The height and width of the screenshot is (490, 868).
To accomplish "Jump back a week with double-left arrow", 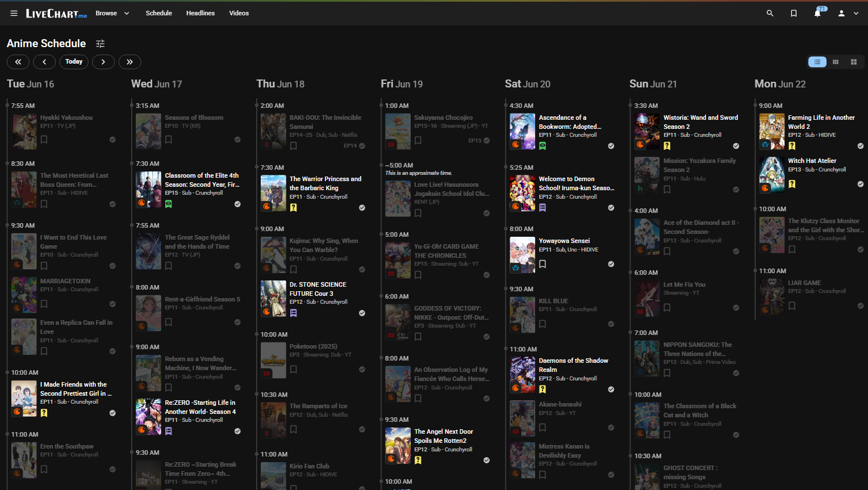I will (18, 62).
